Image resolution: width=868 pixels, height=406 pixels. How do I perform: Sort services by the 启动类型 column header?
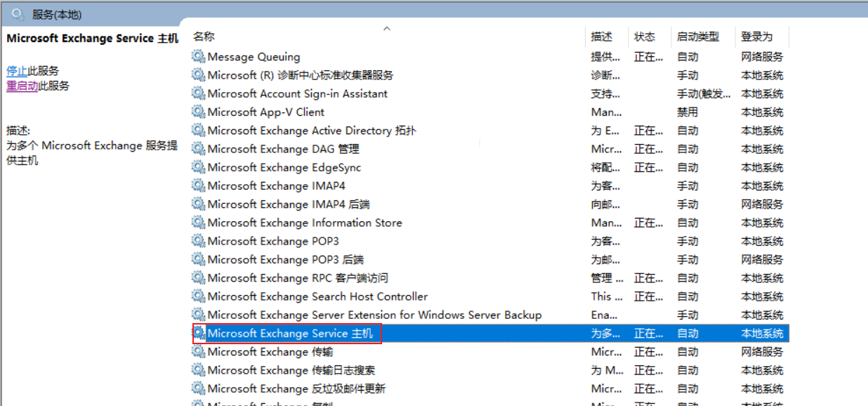pyautogui.click(x=697, y=37)
